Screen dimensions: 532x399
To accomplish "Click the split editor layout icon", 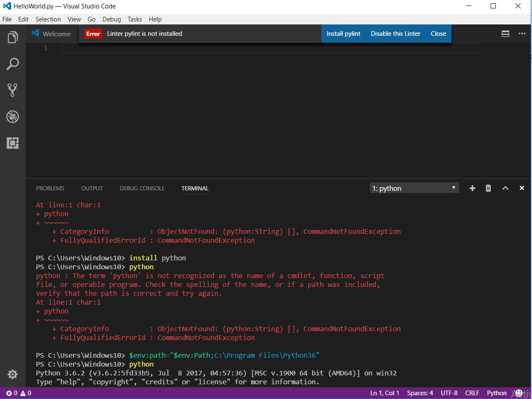I will pyautogui.click(x=505, y=34).
